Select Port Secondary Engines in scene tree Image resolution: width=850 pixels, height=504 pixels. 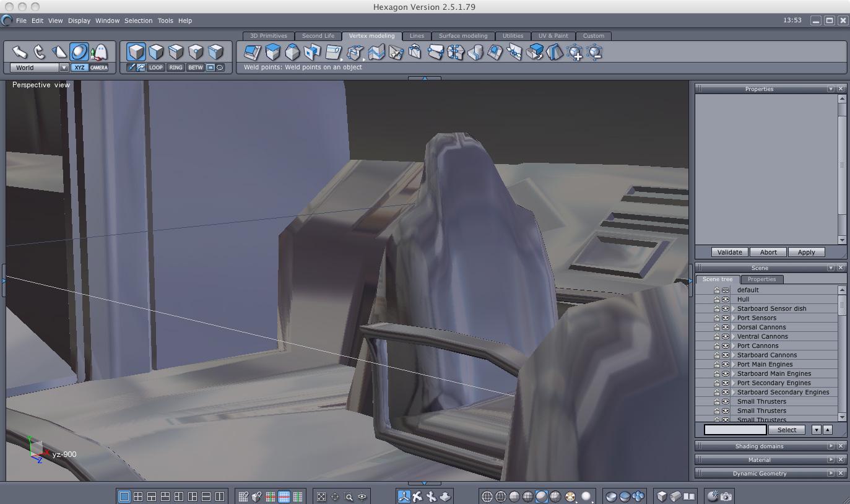coord(774,383)
